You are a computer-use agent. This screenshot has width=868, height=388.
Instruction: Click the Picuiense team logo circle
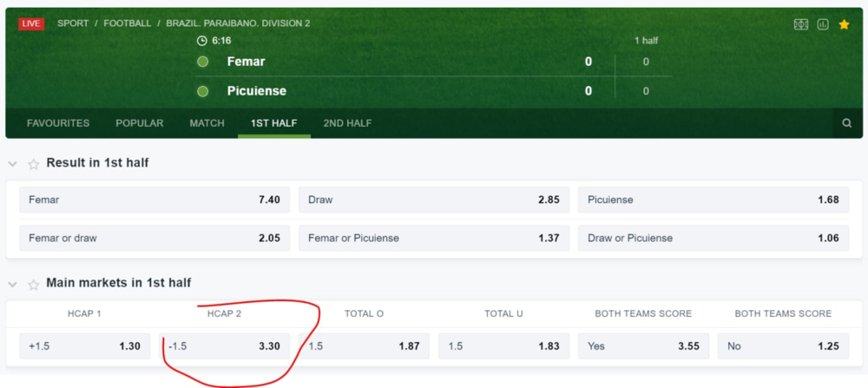tap(203, 91)
